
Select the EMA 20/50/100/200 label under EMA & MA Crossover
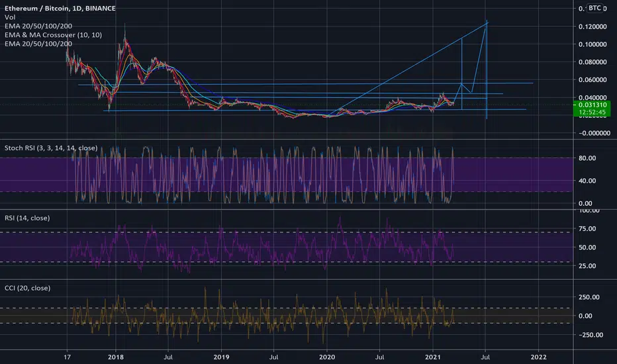pos(38,44)
